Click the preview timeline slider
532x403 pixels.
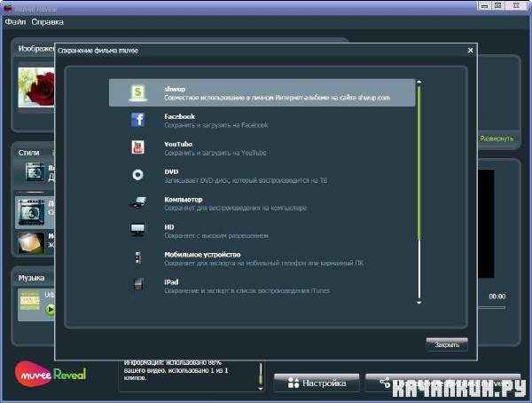click(x=491, y=308)
